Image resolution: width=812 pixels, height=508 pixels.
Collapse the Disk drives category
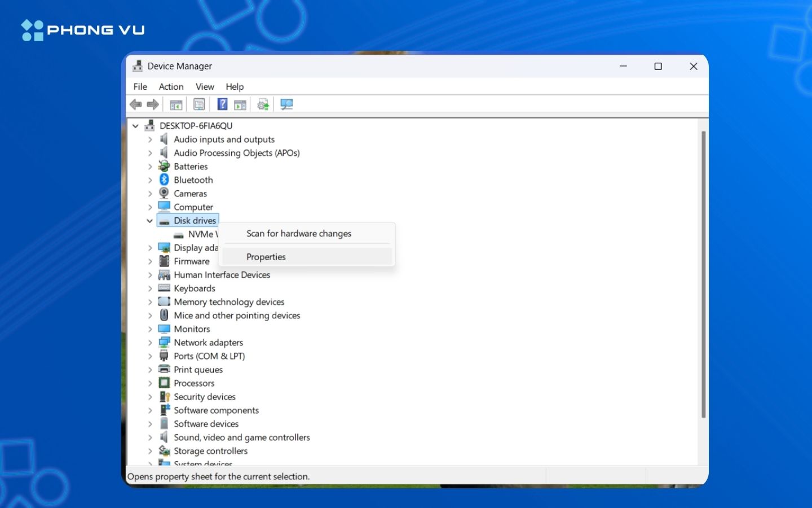click(x=149, y=221)
